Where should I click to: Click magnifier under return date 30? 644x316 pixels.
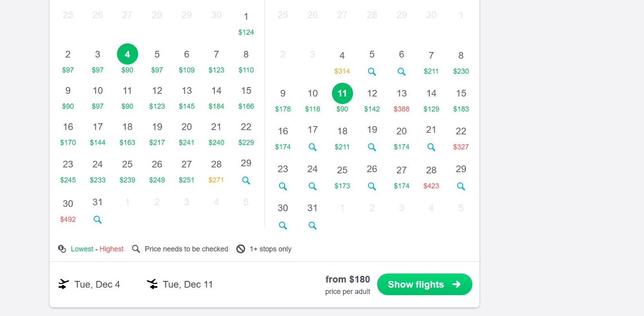point(283,226)
